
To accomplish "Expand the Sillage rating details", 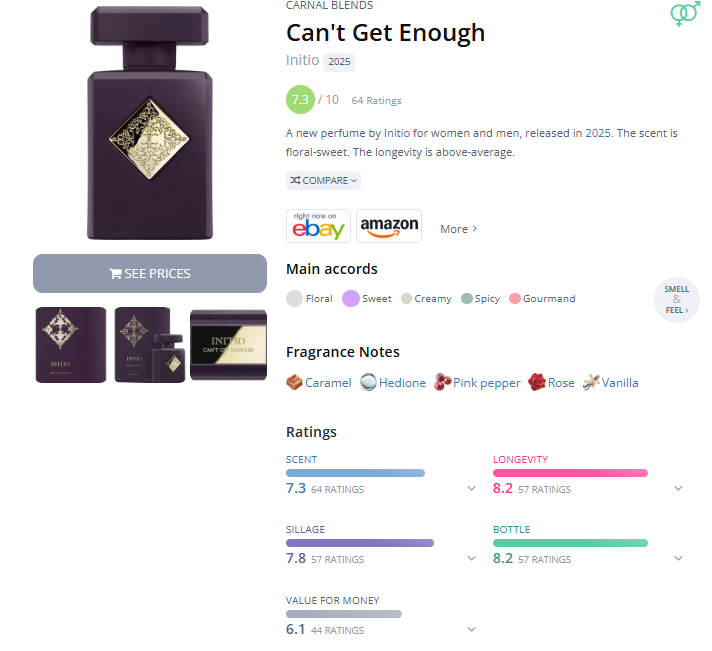I will pos(471,559).
